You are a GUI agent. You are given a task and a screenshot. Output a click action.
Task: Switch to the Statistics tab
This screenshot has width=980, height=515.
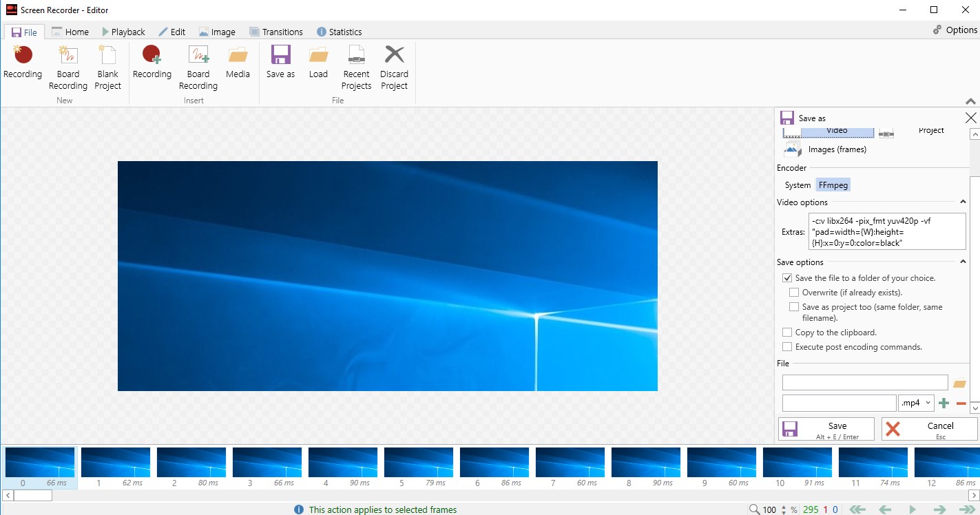point(339,32)
